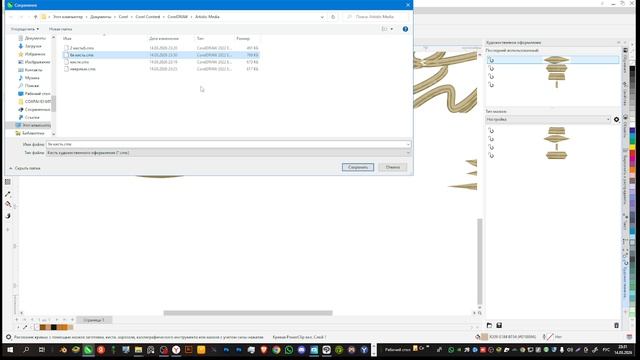The height and width of the screenshot is (360, 640).
Task: Open the Yandex browser taskbar icon
Action: coord(176,350)
